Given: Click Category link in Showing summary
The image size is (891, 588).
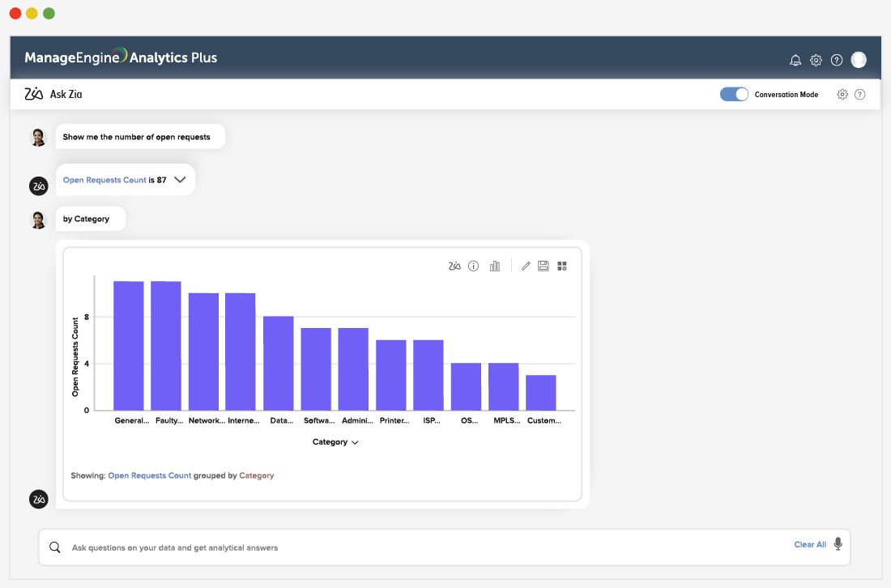Looking at the screenshot, I should tap(257, 475).
